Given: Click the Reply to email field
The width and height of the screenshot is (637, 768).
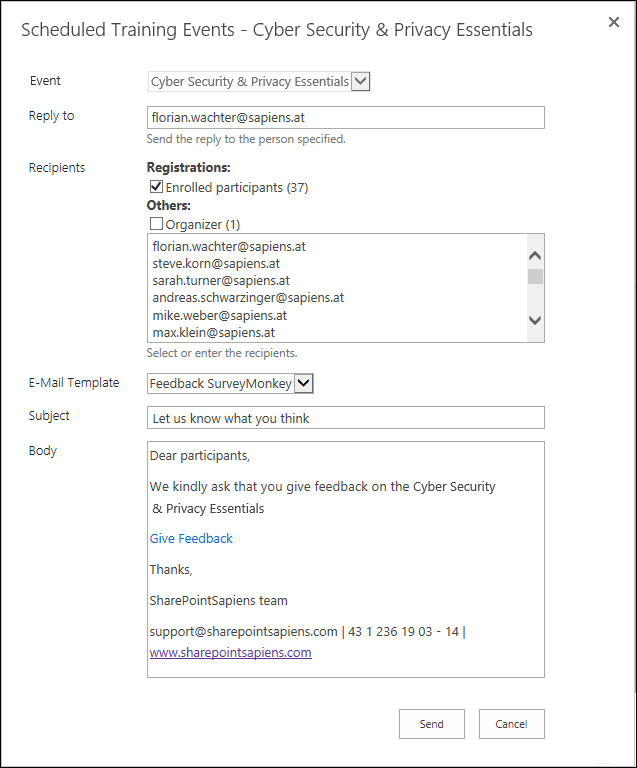Looking at the screenshot, I should coord(345,117).
